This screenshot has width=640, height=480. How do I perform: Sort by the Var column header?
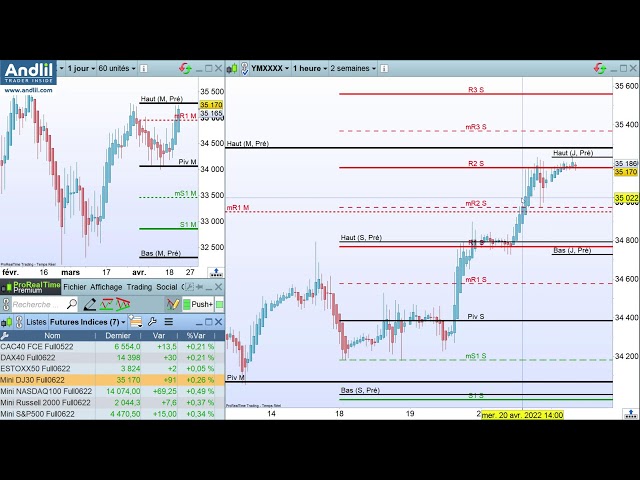click(x=159, y=336)
